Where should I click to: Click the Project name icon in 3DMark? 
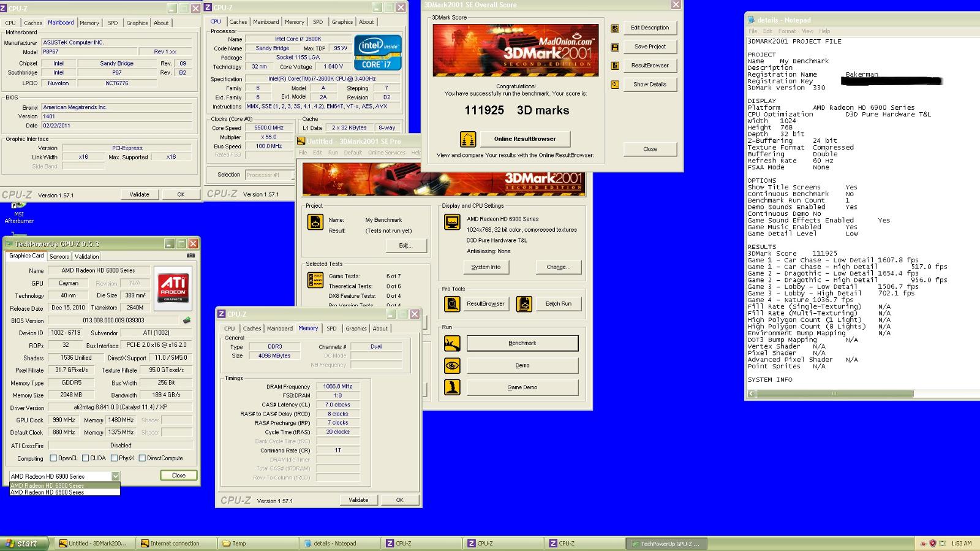point(315,222)
